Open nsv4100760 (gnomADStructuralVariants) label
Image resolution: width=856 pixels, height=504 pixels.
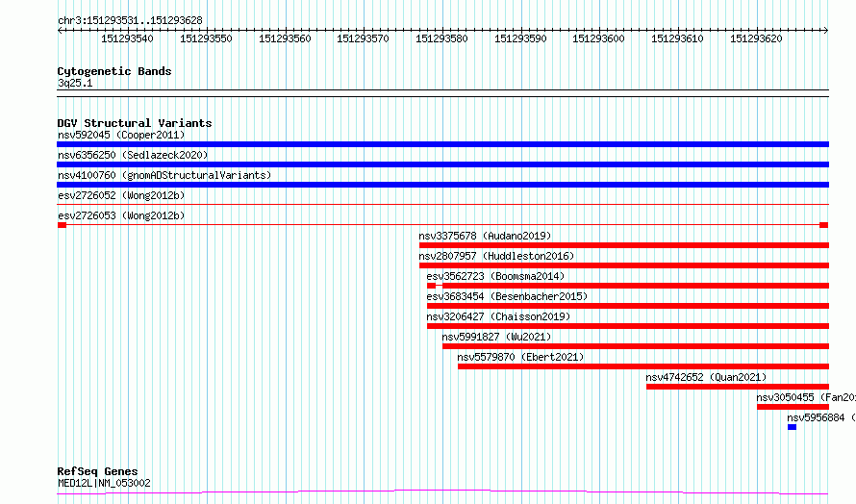164,175
